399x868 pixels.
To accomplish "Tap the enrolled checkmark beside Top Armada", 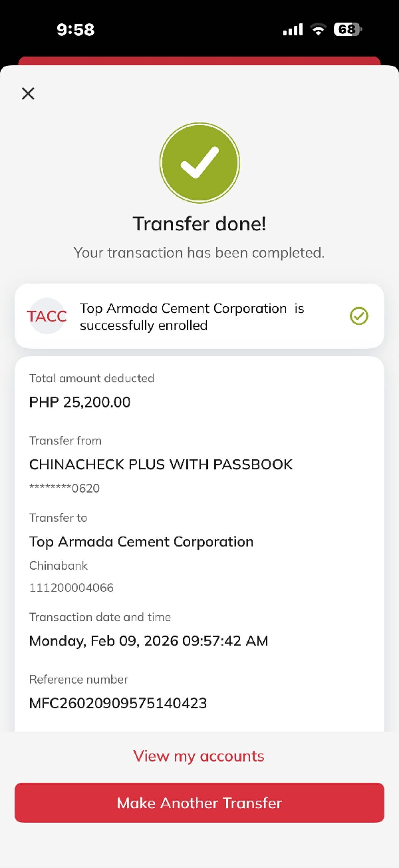I will (x=359, y=316).
